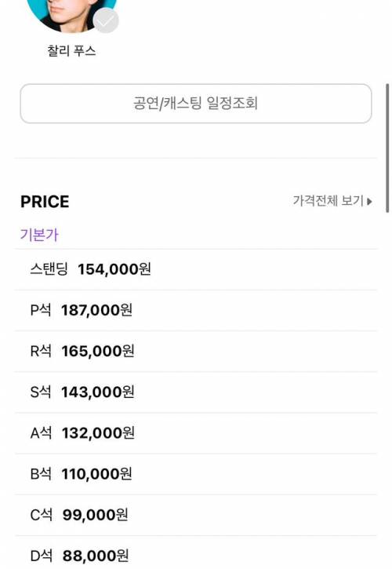Select the D석 88,000원 price row
This screenshot has width=392, height=569.
tap(196, 553)
